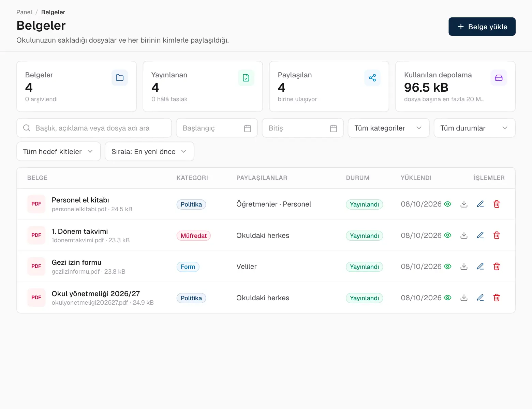Delete the 1. Dönem takvimi entry
532x409 pixels.
[497, 235]
